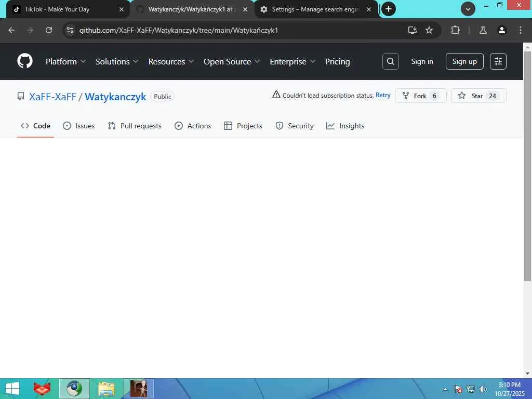
Task: Open the appearance settings sliders icon
Action: pos(498,61)
